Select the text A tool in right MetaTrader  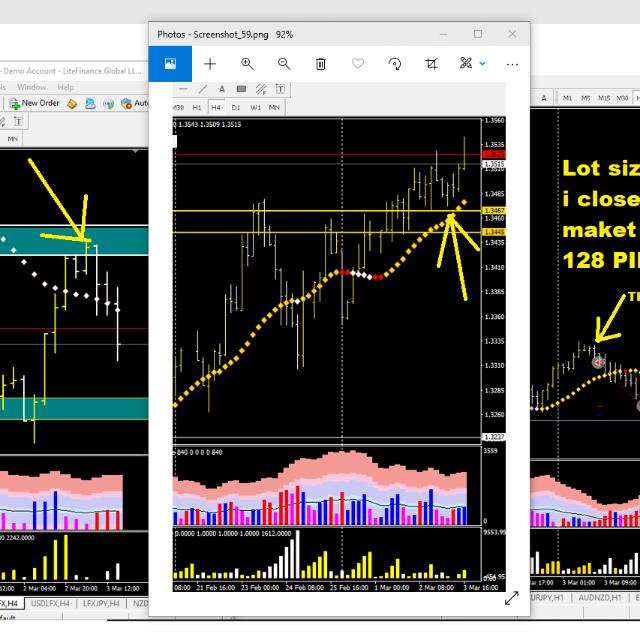[544, 98]
